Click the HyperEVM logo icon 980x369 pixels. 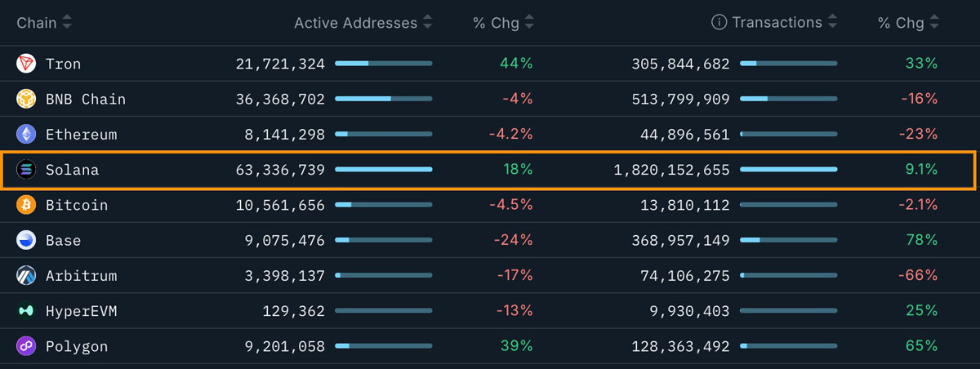[26, 311]
